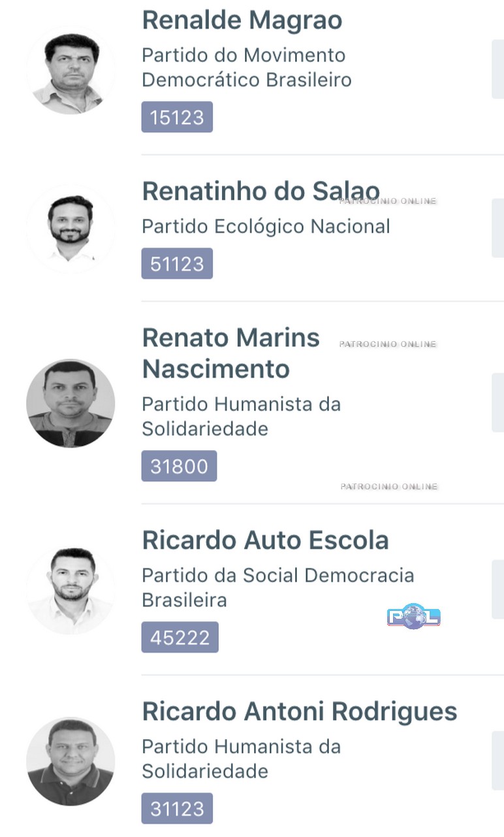This screenshot has height=837, width=504.
Task: Click the Renato Marins Nascimento name
Action: [231, 353]
